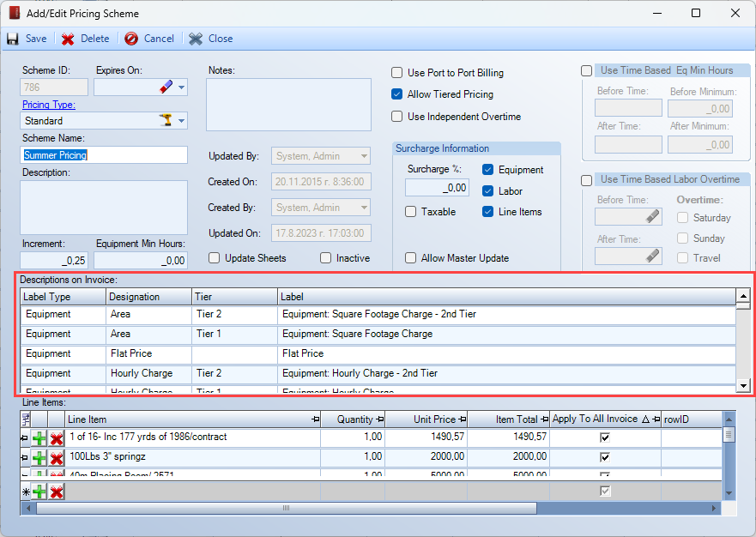Enable Use Port to Port Billing
This screenshot has height=537, width=756.
click(x=396, y=73)
